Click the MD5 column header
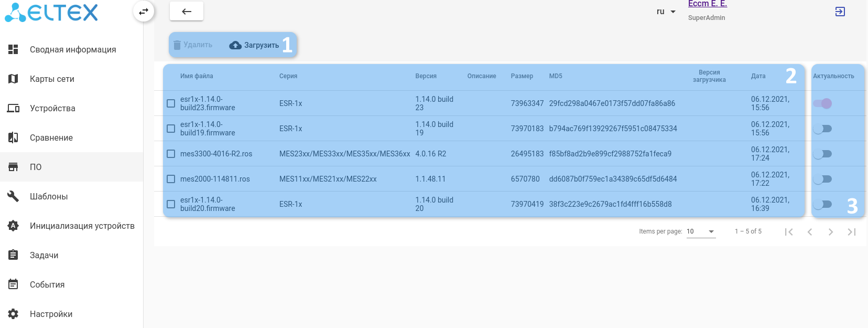868x328 pixels. point(556,76)
